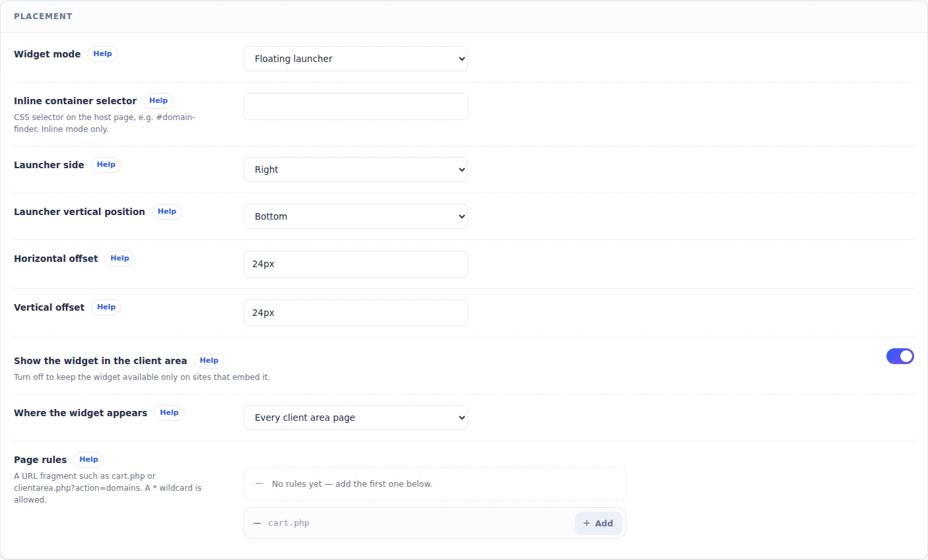928x560 pixels.
Task: Expand the Launcher side dropdown set to Right
Action: pyautogui.click(x=356, y=170)
